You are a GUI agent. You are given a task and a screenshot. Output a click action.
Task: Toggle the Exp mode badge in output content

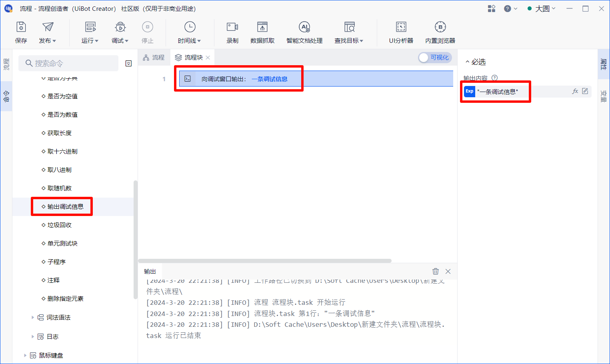click(470, 91)
